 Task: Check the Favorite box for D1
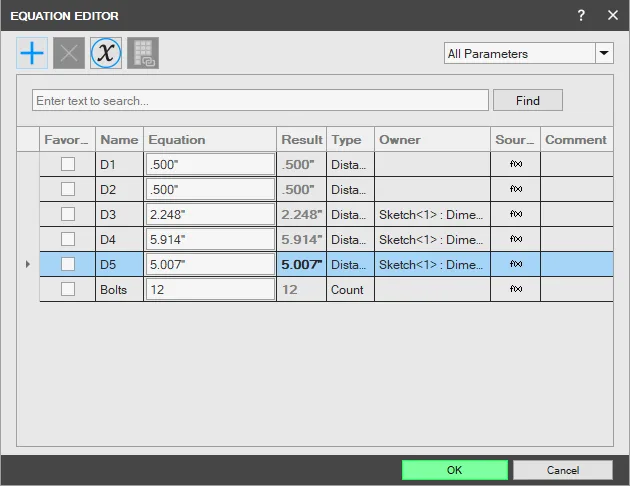tap(68, 164)
